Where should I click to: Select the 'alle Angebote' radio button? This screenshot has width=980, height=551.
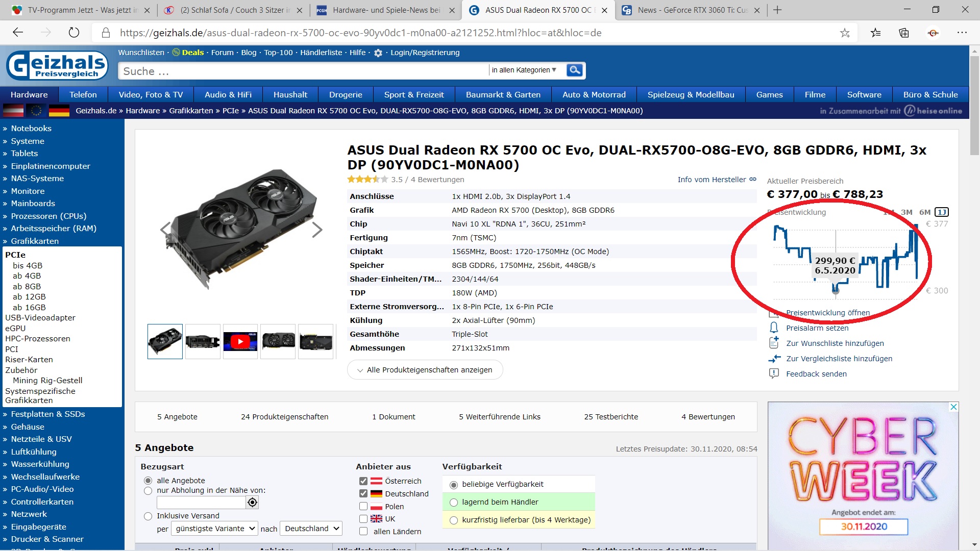pyautogui.click(x=148, y=481)
